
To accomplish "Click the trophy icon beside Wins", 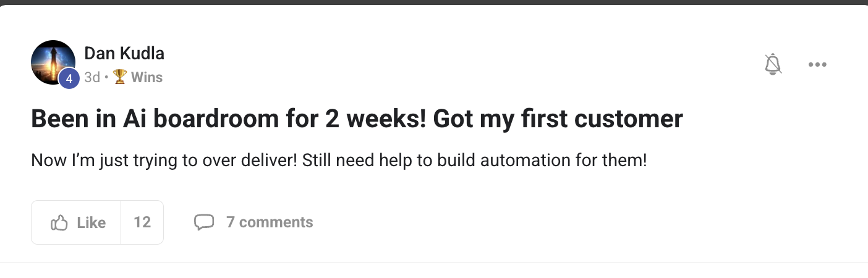I will (120, 77).
